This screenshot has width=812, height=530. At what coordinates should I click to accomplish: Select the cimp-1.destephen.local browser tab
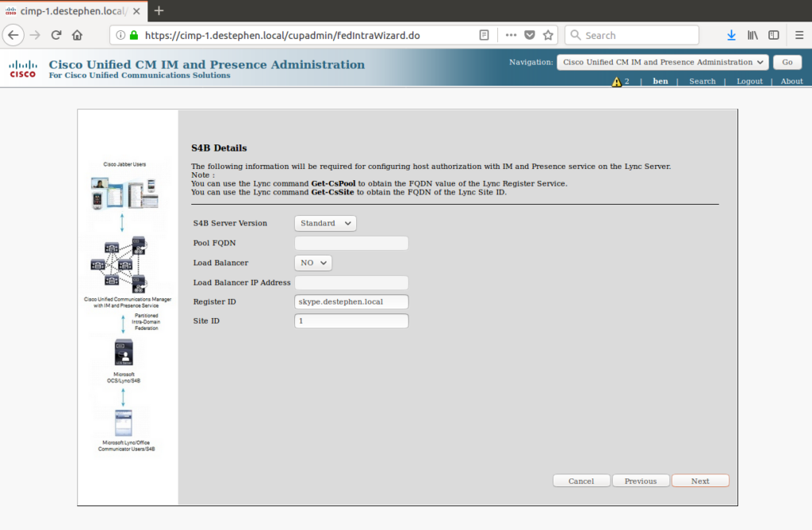[x=74, y=11]
